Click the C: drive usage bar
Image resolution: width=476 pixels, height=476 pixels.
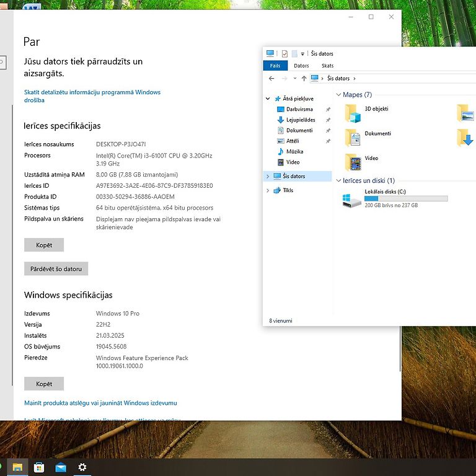(406, 198)
